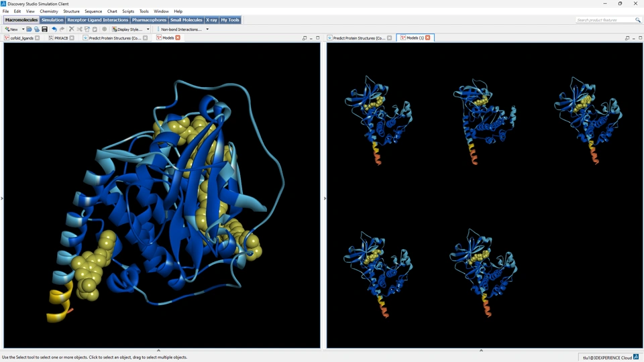Select the My Tools tab
This screenshot has height=362, width=644.
pos(230,19)
